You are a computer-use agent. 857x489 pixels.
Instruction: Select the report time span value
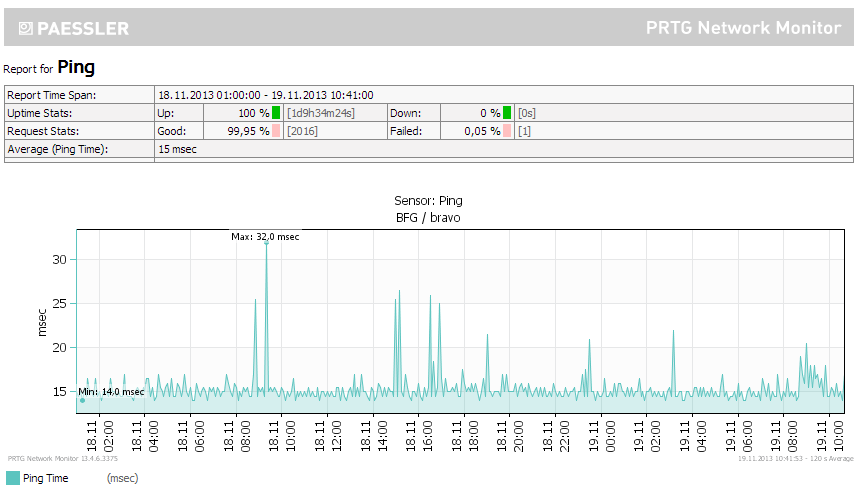pos(266,95)
